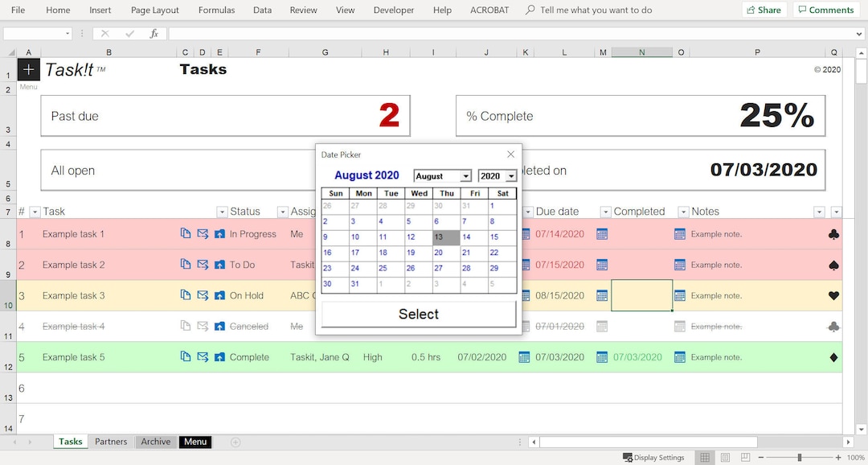The image size is (868, 465).
Task: Pick highlighted day 13 in calendar
Action: click(x=446, y=237)
